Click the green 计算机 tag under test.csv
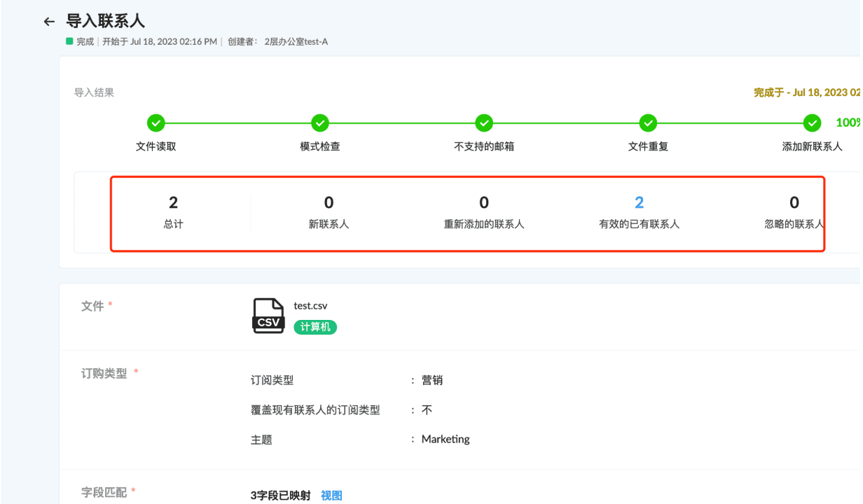The image size is (863, 504). 315,327
